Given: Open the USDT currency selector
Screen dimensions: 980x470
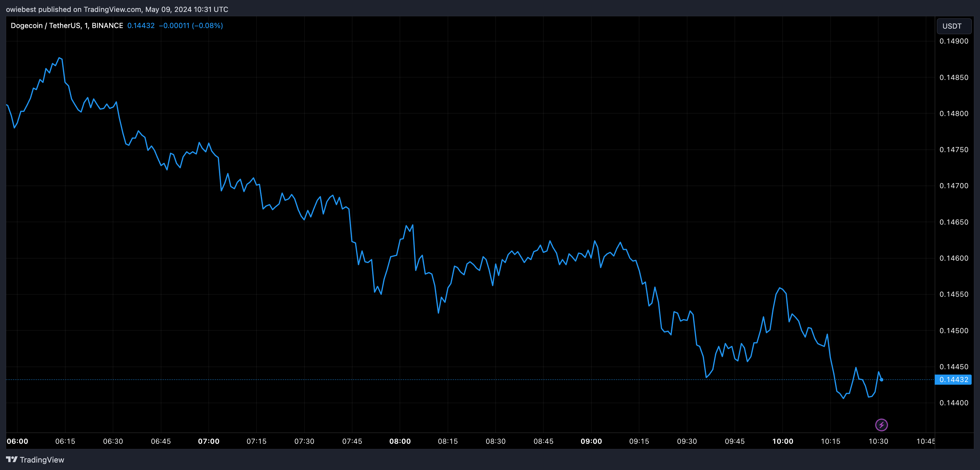Looking at the screenshot, I should (x=954, y=26).
